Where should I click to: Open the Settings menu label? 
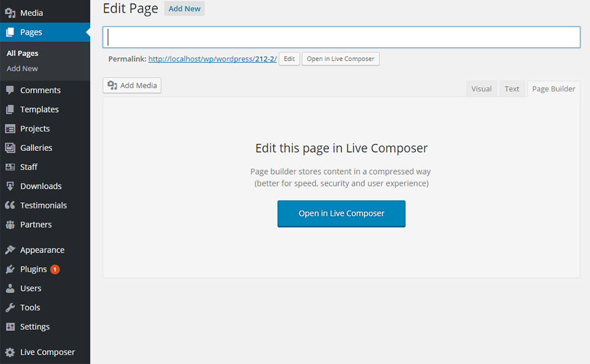[35, 327]
